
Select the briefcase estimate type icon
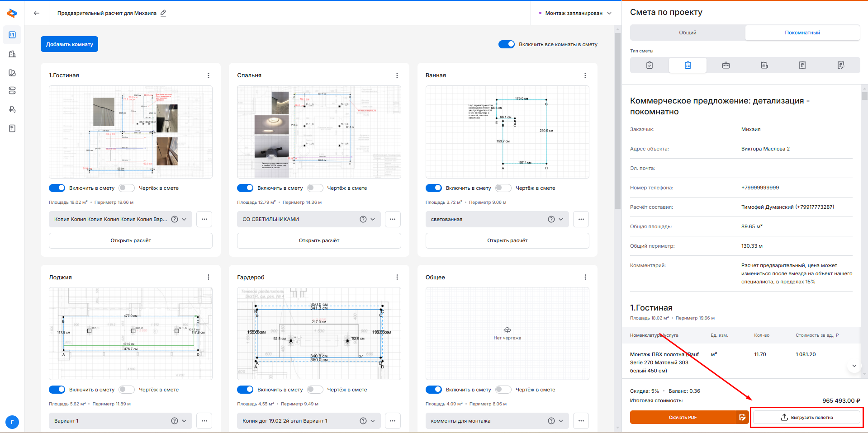pos(726,65)
